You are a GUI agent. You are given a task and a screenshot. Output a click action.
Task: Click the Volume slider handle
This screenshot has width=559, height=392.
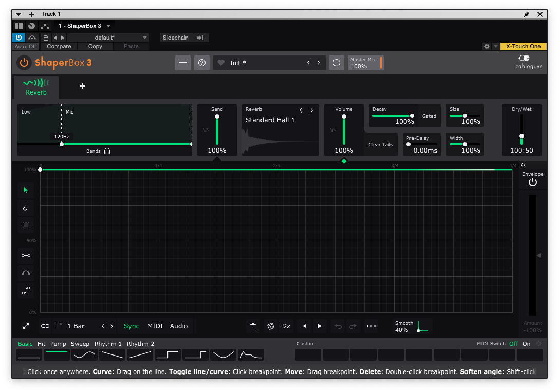(x=344, y=117)
